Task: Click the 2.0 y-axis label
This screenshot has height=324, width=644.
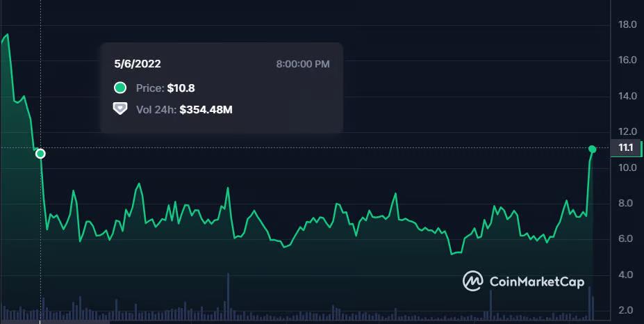Action: (627, 310)
